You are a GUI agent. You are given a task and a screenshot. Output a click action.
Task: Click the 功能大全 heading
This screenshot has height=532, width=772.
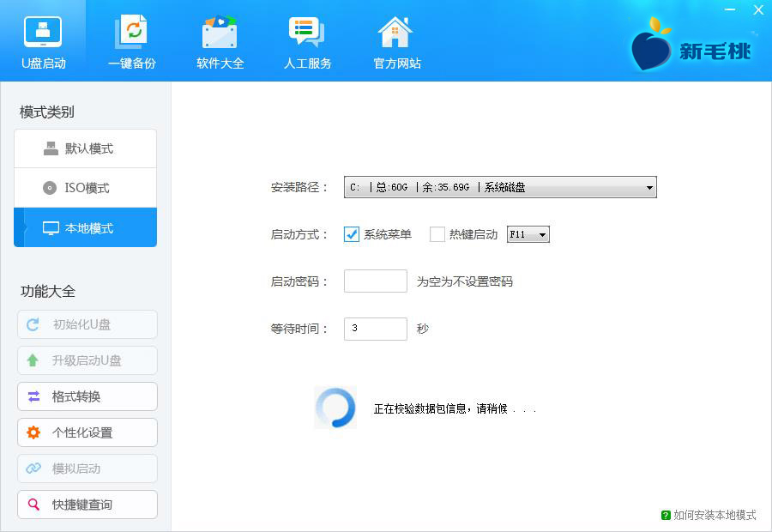48,291
